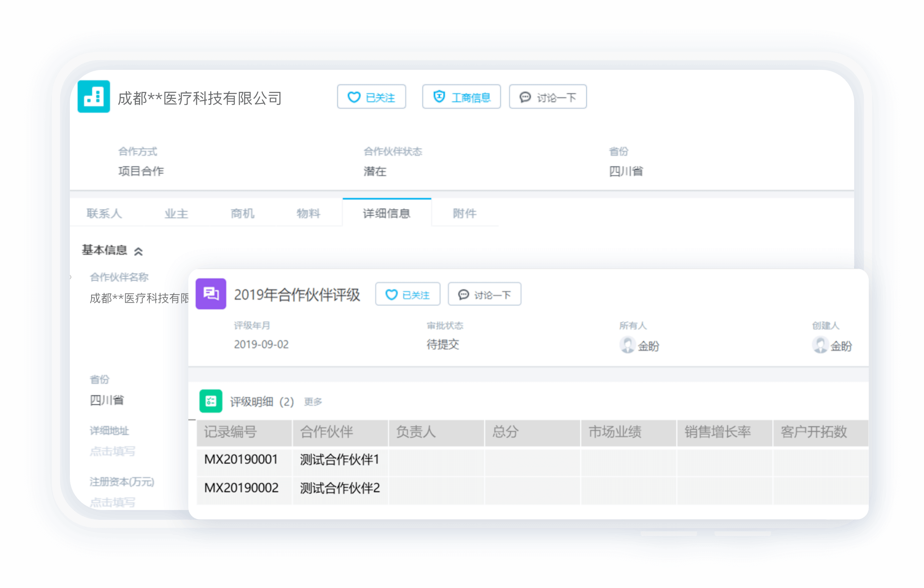Click the shield icon in 工商信息 button
The image size is (924, 588).
[439, 97]
